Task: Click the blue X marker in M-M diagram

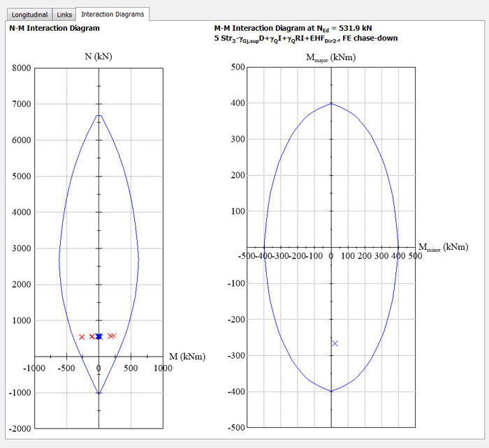Action: coord(335,343)
